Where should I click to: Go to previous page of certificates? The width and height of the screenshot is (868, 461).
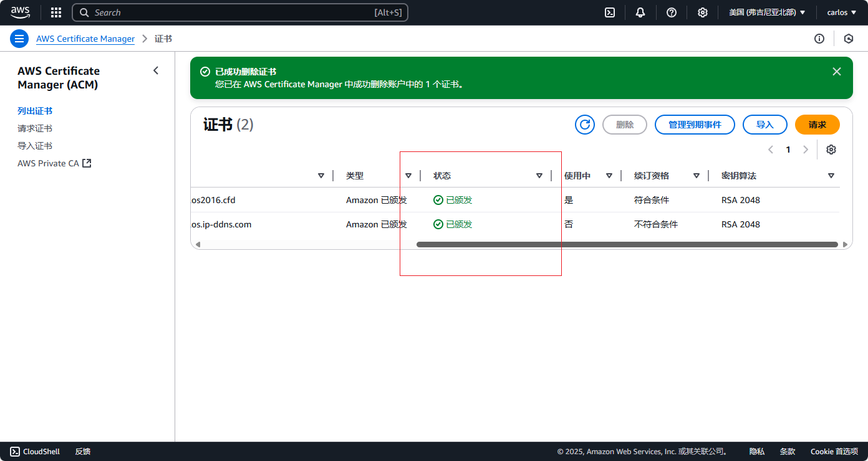(771, 150)
